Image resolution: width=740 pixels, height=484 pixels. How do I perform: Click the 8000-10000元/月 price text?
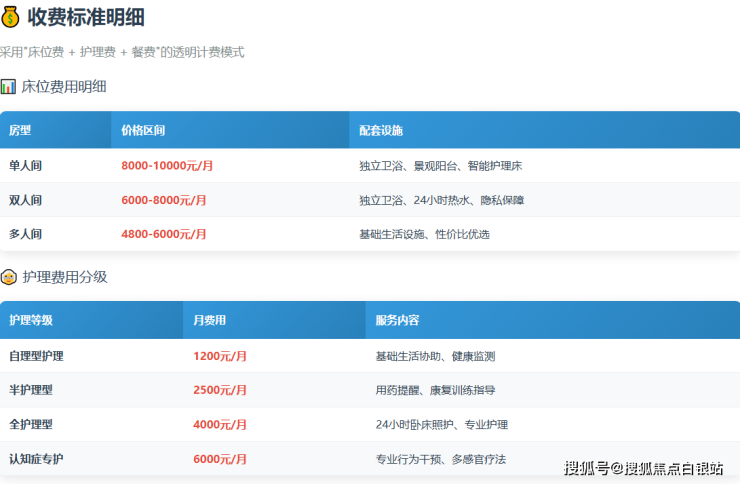167,166
